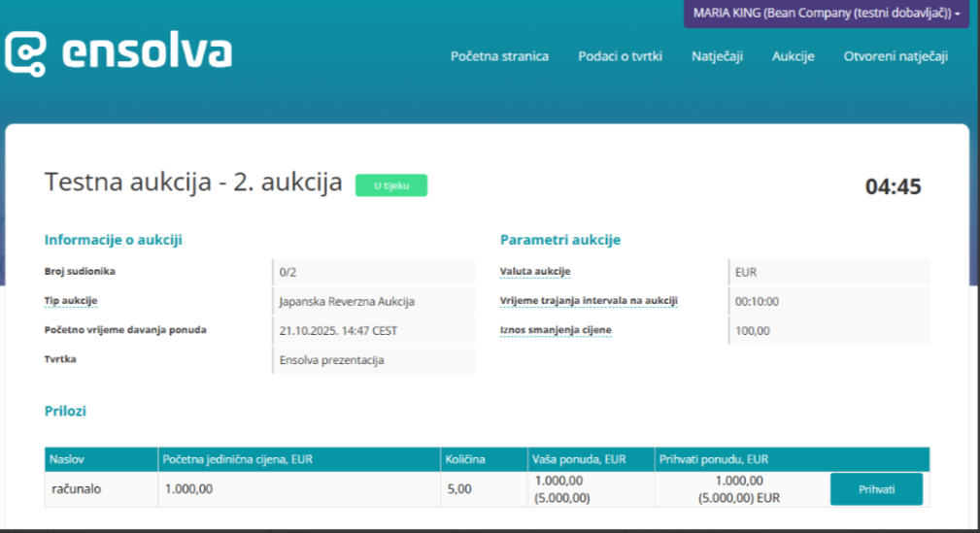Click the Japanska Reverzna Aukcija value field

coord(347,302)
